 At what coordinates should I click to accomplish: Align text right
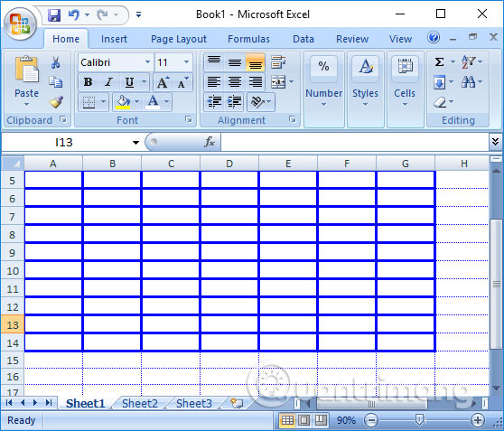pyautogui.click(x=256, y=82)
